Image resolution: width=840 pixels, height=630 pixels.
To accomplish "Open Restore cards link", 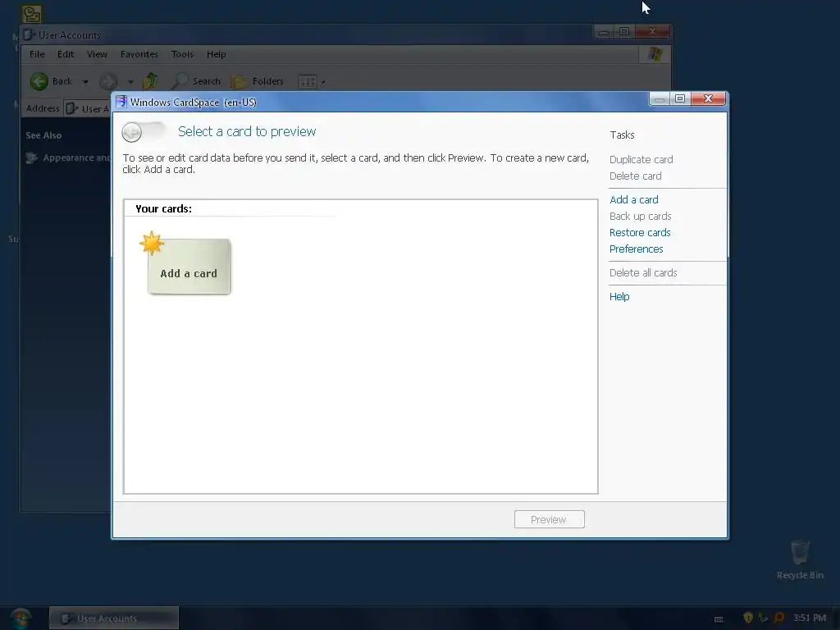I will [x=640, y=232].
